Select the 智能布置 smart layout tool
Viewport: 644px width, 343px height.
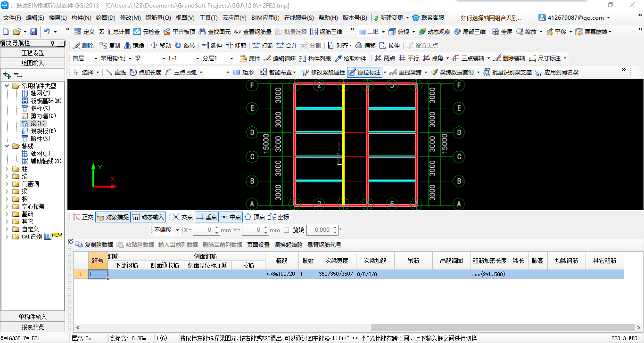click(x=281, y=72)
